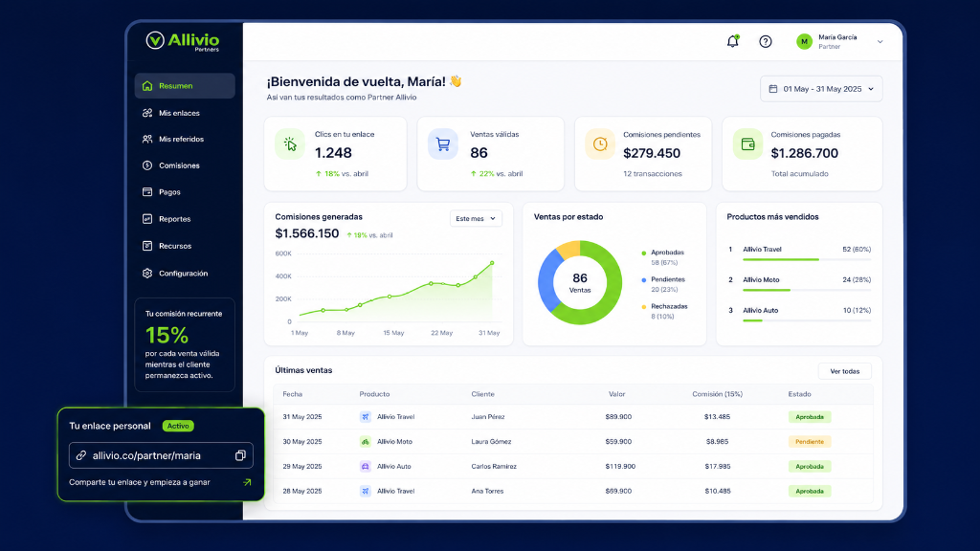Viewport: 980px width, 551px height.
Task: Expand the María García account menu chevron
Action: pyautogui.click(x=880, y=42)
